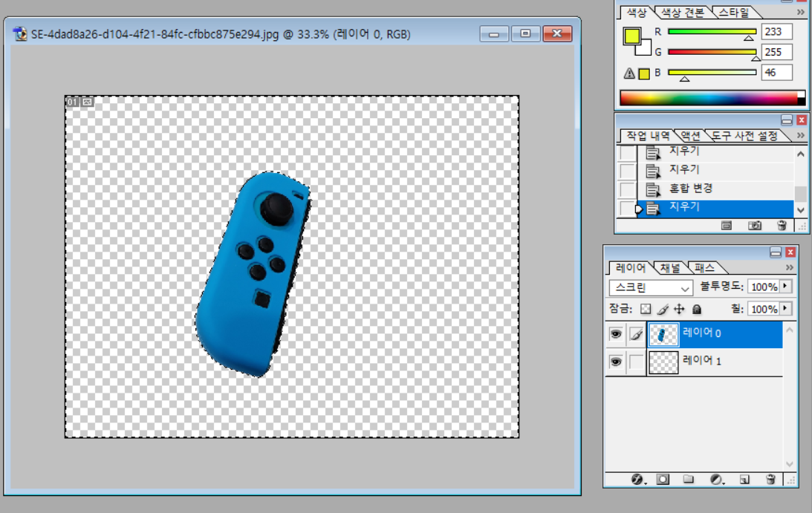The width and height of the screenshot is (812, 513).
Task: Delete current history state trash icon
Action: (x=782, y=226)
